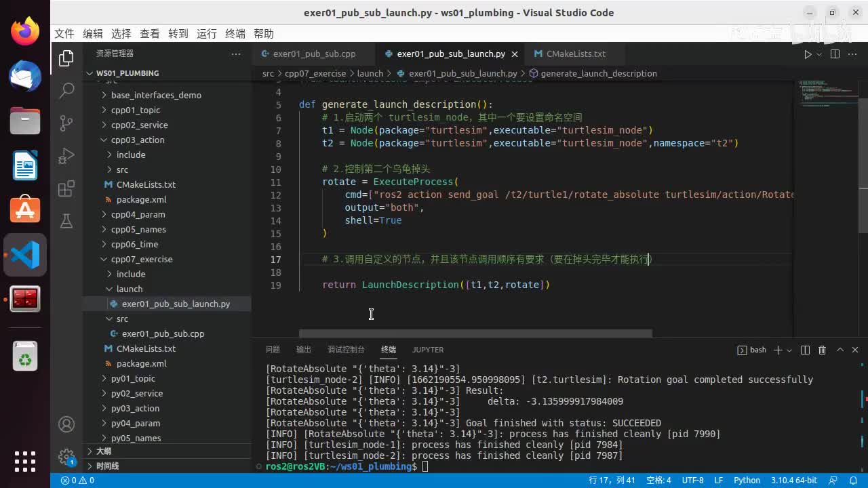
Task: Open Explorer panel more actions ellipsis
Action: click(236, 54)
